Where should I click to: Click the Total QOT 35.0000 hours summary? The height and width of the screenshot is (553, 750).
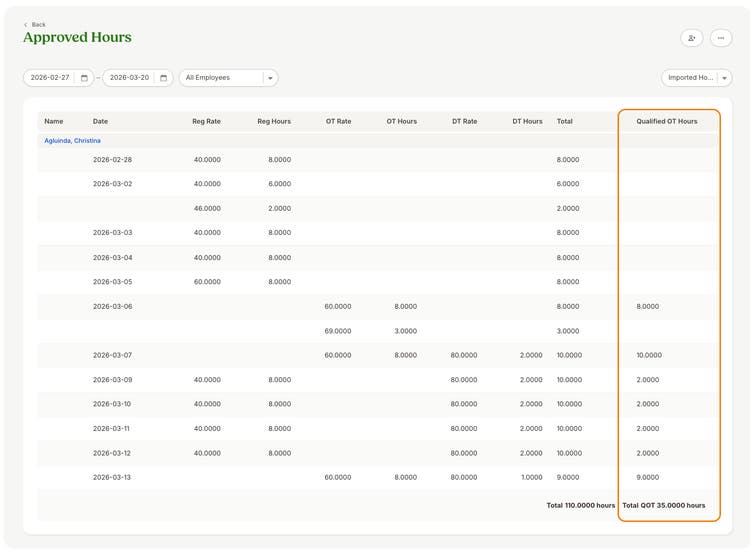click(663, 505)
